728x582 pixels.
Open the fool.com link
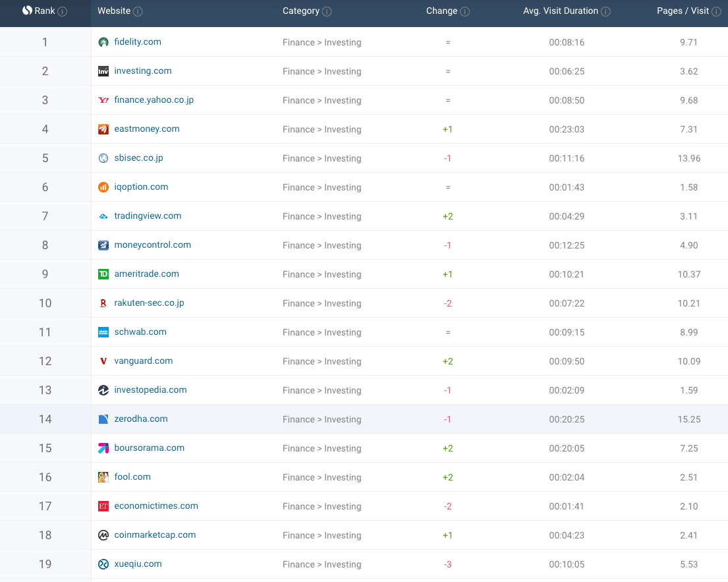pyautogui.click(x=132, y=477)
